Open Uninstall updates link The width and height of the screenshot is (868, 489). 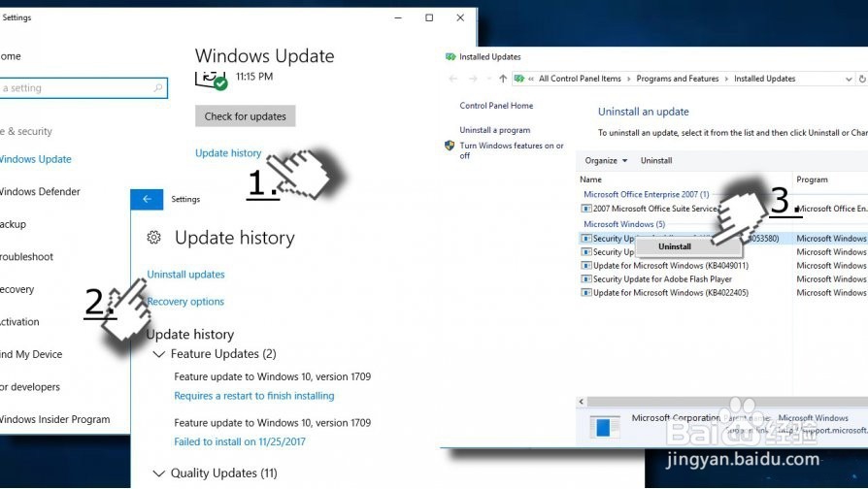click(186, 275)
